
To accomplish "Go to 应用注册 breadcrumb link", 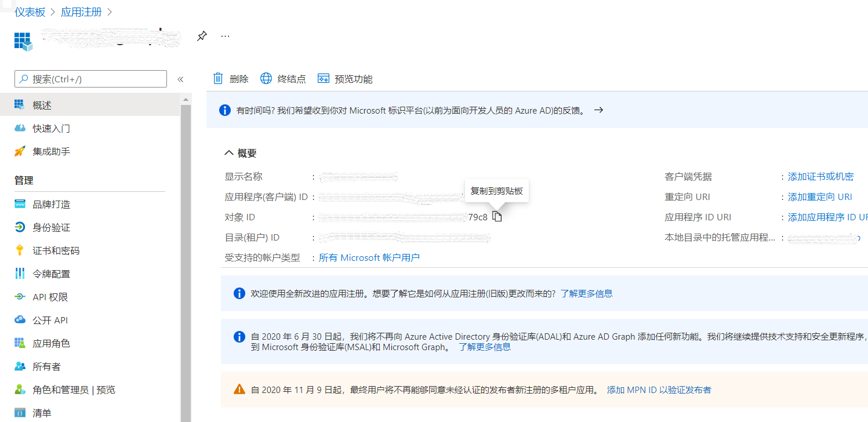I will (x=81, y=12).
